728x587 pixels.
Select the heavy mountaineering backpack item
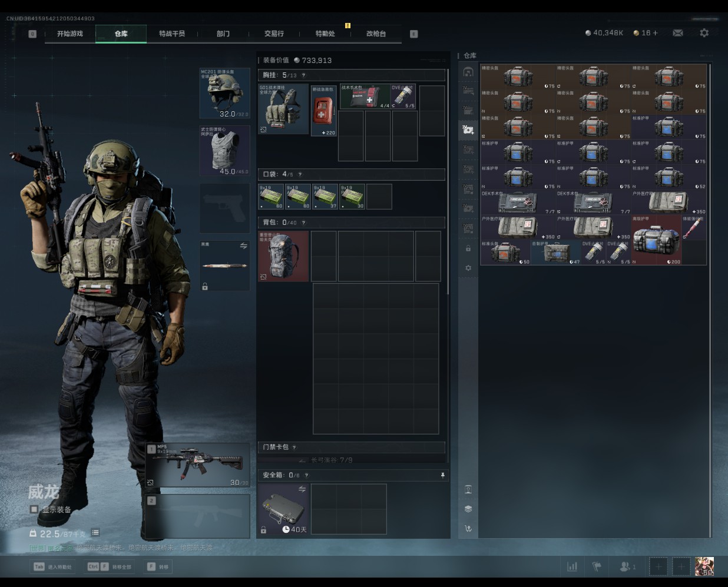283,256
